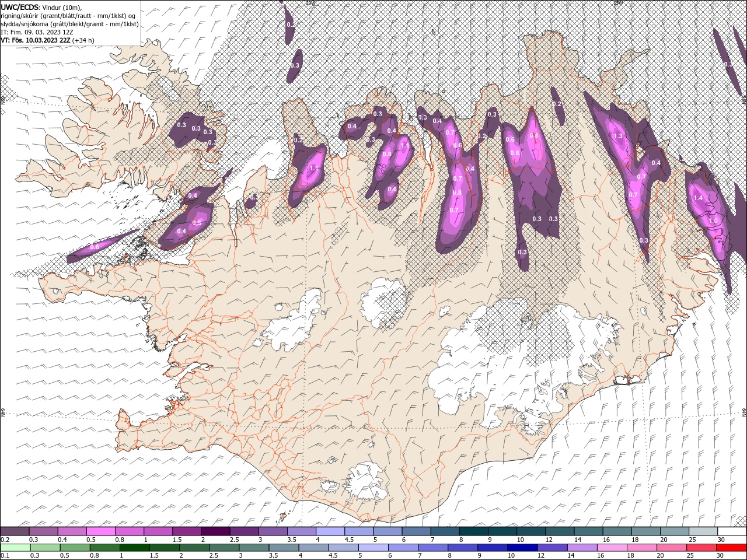Pick the grey-green 3 swatch, bottom legend row
Screen dimensions: 747x560
[254, 548]
